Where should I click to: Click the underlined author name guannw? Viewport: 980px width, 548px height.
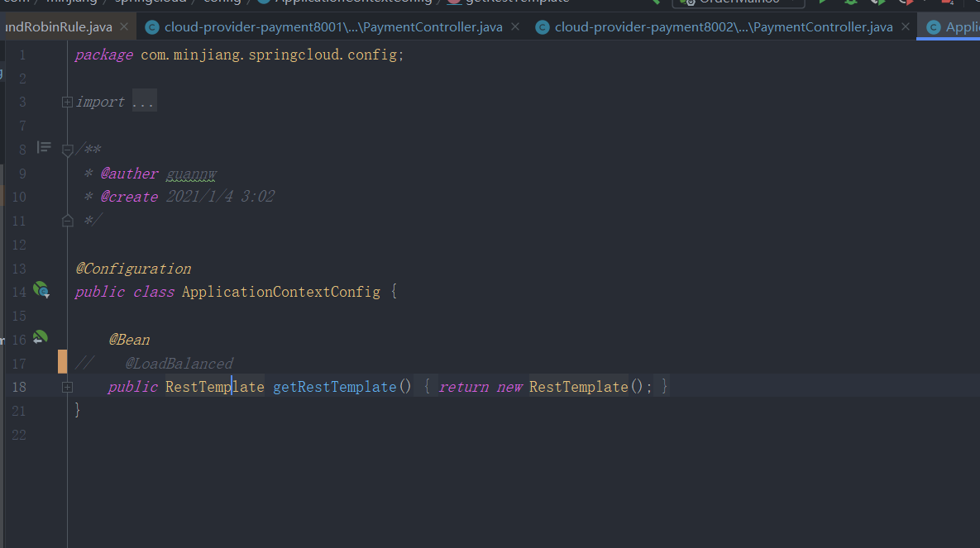pyautogui.click(x=191, y=174)
